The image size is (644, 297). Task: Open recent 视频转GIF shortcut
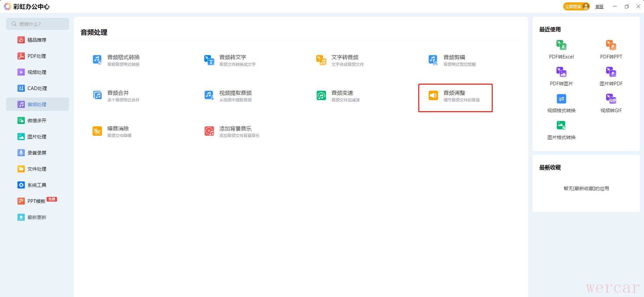click(611, 99)
